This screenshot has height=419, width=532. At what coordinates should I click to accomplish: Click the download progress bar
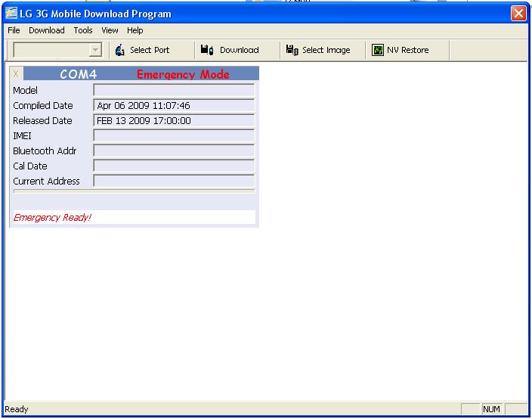[135, 191]
